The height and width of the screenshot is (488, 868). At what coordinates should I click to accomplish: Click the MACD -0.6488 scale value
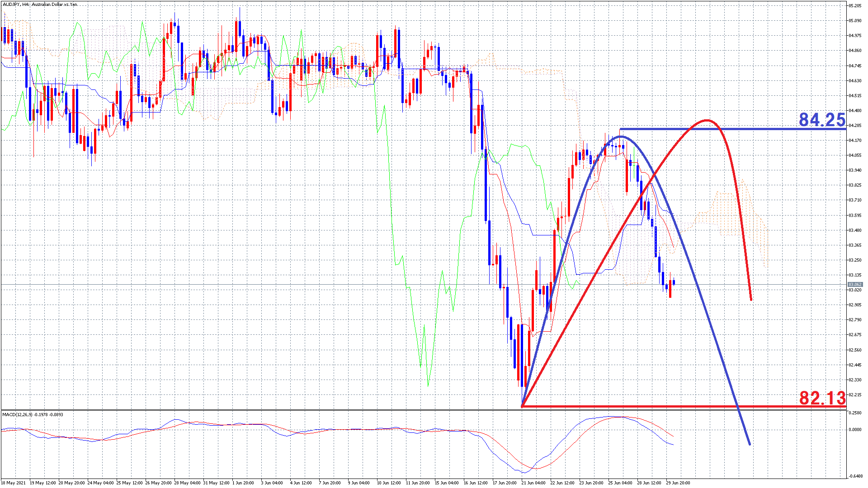pyautogui.click(x=855, y=476)
